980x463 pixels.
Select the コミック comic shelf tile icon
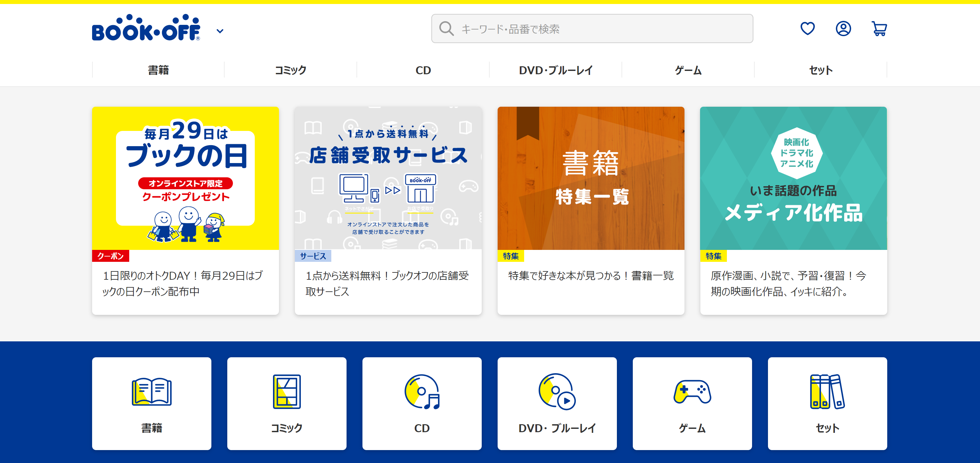click(287, 393)
